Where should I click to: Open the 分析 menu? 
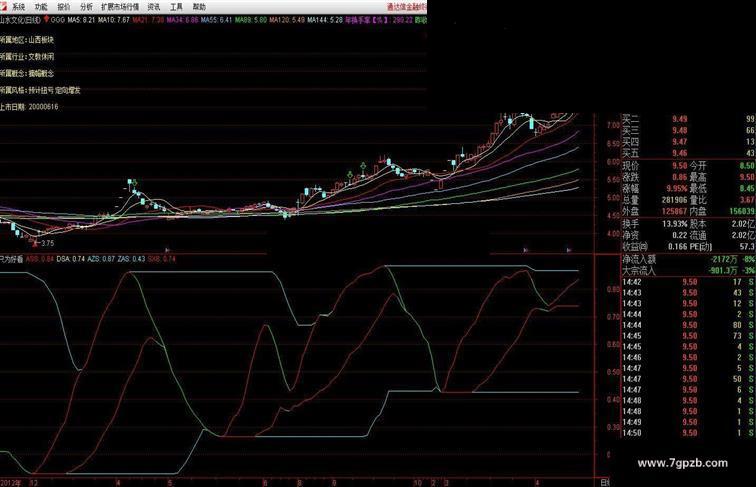[x=86, y=7]
